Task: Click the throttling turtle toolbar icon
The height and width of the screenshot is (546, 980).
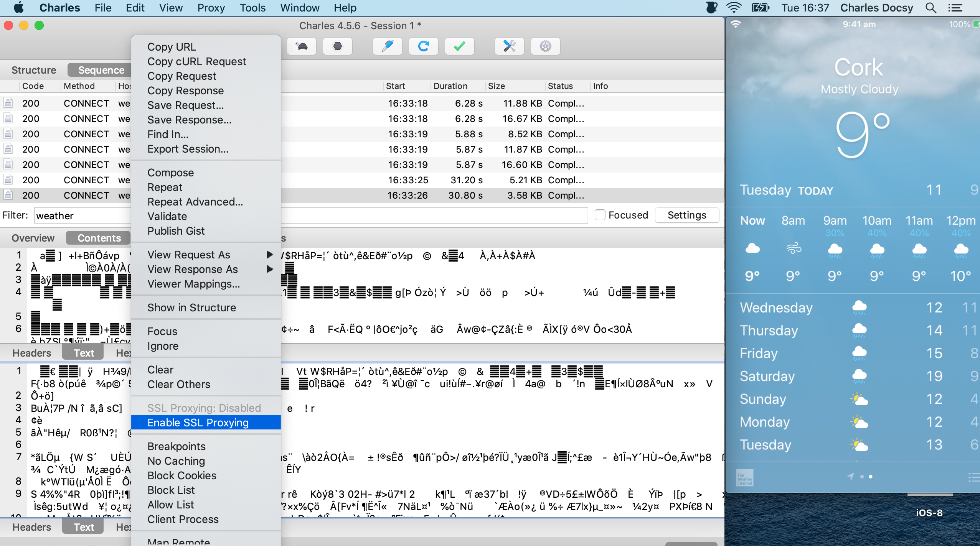Action: point(302,46)
